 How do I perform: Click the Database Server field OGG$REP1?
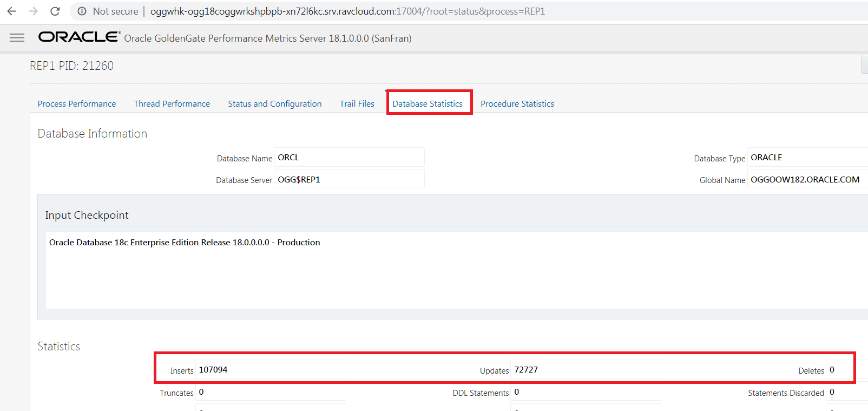click(349, 179)
